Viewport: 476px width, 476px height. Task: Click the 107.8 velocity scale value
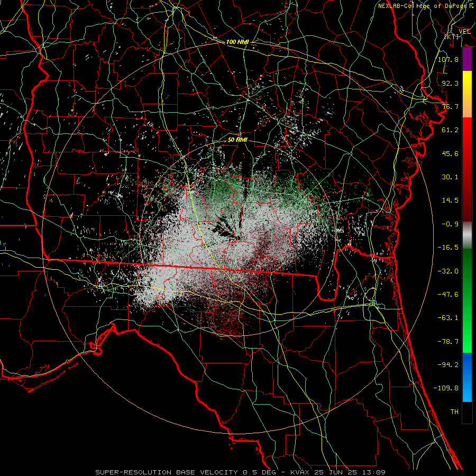(448, 59)
